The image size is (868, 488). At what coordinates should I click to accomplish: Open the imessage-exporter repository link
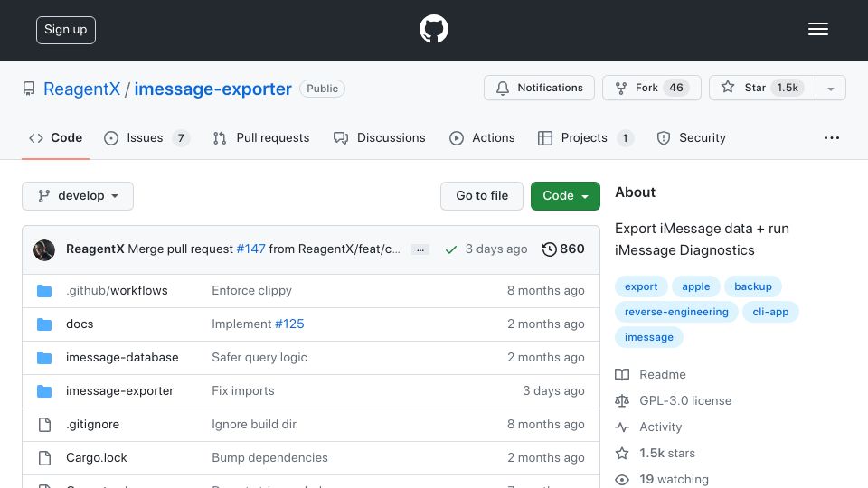pos(212,89)
